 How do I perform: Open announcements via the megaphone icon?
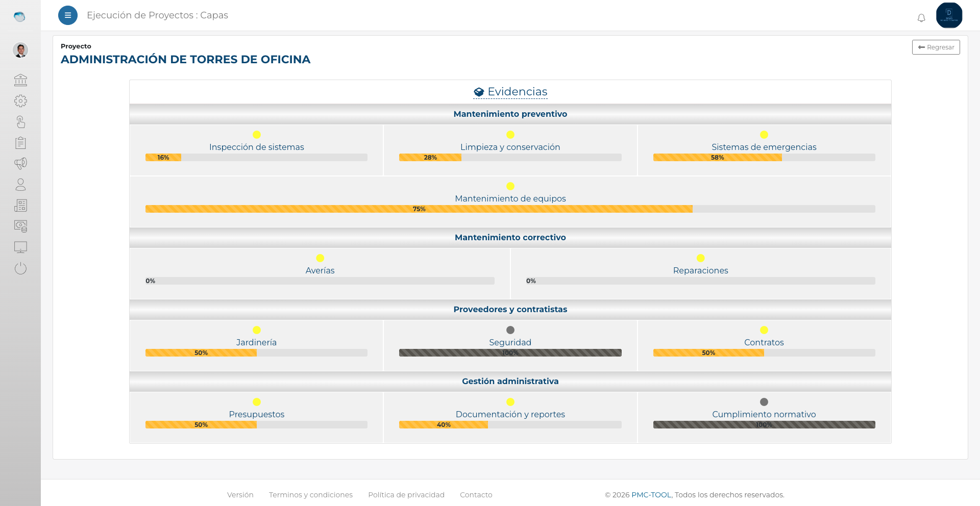point(20,164)
